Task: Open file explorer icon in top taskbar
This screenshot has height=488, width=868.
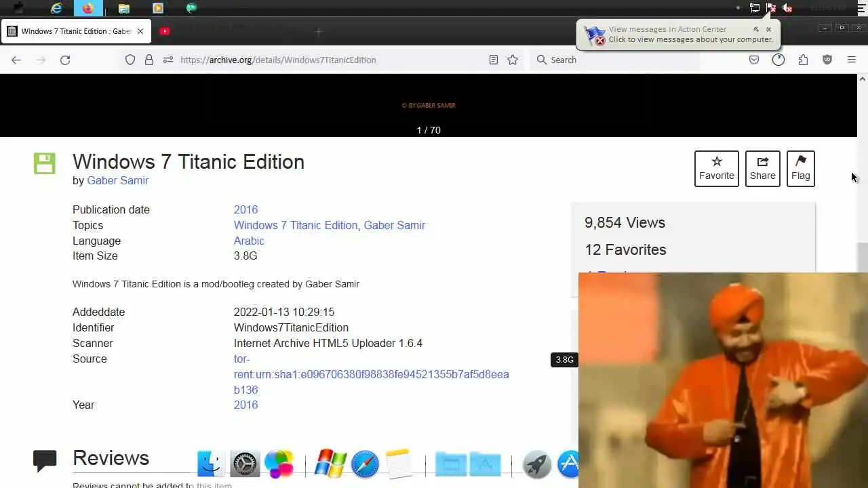Action: tap(123, 8)
